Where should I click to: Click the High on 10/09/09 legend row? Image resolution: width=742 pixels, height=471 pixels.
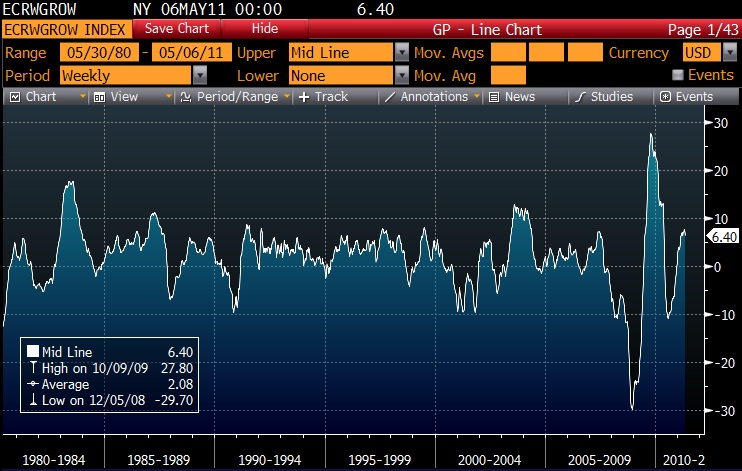pyautogui.click(x=112, y=368)
